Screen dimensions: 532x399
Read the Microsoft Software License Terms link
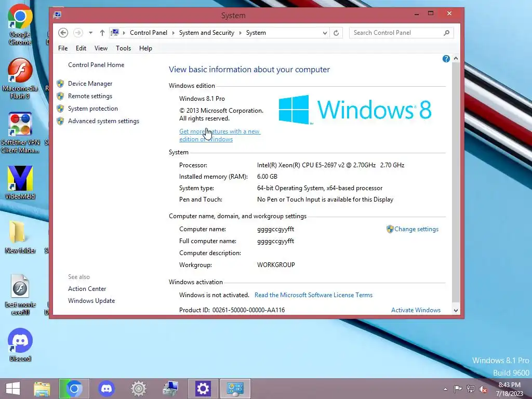pyautogui.click(x=313, y=295)
